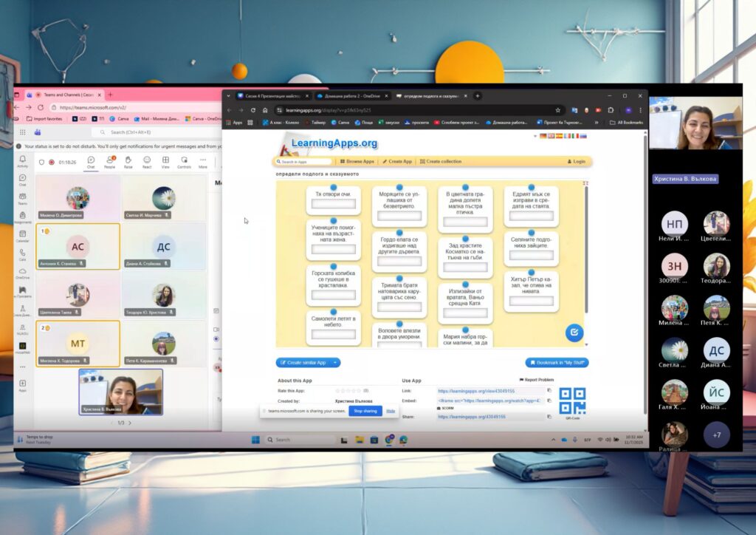
Task: Click the QR-Code icon
Action: 572,401
